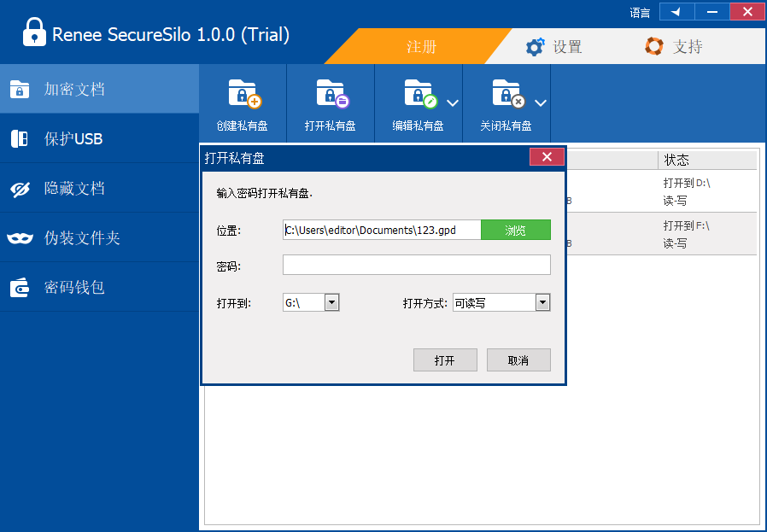Click the Edit private disk folder icon
767x532 pixels.
click(x=421, y=93)
